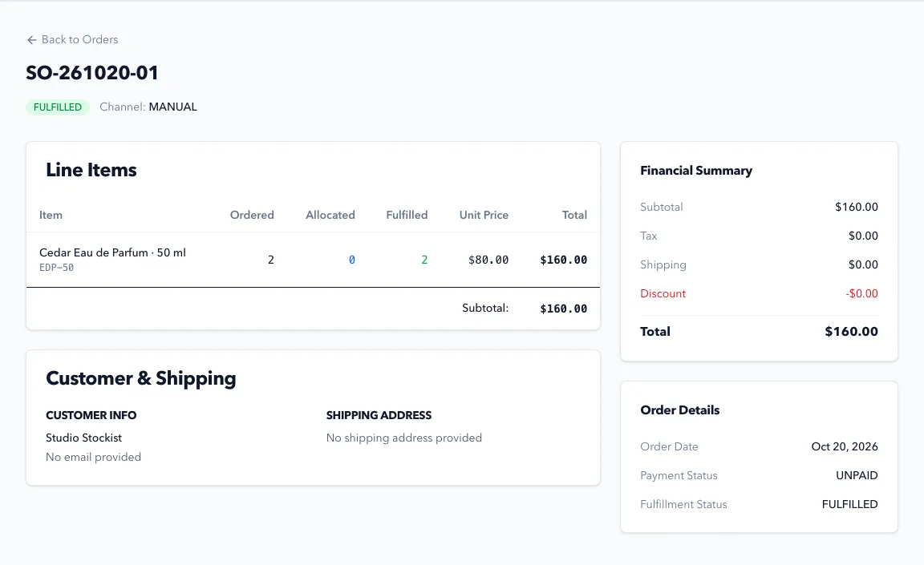Click the 'Shipping' label in Financial Summary

coord(663,264)
